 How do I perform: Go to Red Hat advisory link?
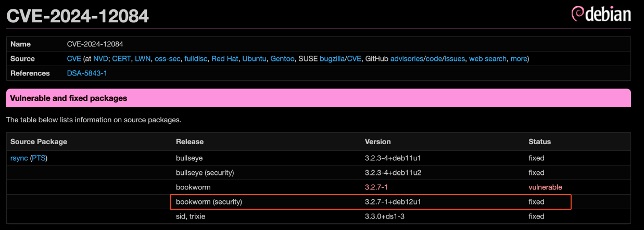tap(224, 59)
